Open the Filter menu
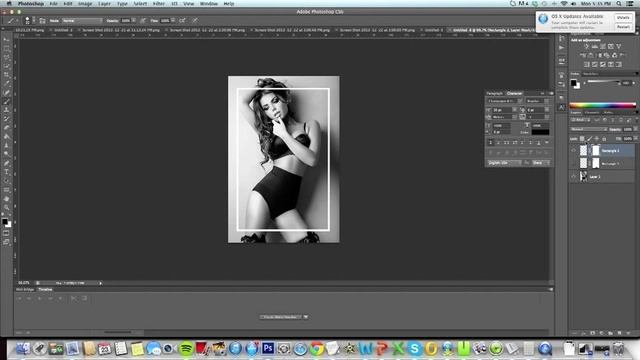Screen dimensions: 640x360 tap(158, 4)
